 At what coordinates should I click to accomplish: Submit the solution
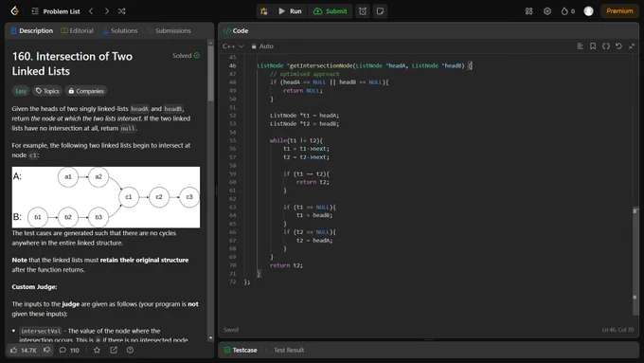(331, 11)
